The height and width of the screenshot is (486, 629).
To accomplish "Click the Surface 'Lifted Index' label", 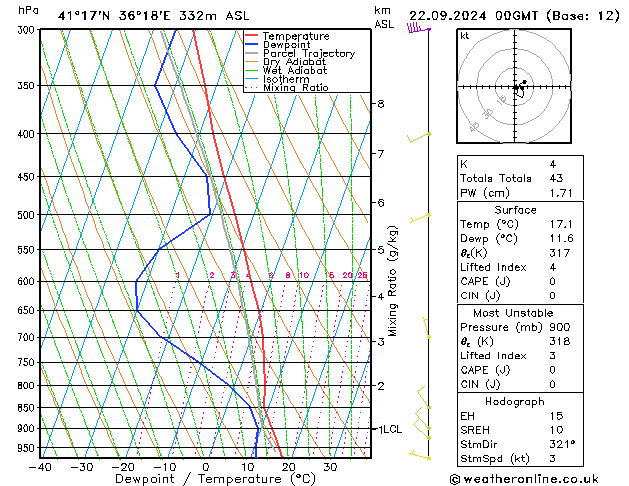I will (x=493, y=267).
